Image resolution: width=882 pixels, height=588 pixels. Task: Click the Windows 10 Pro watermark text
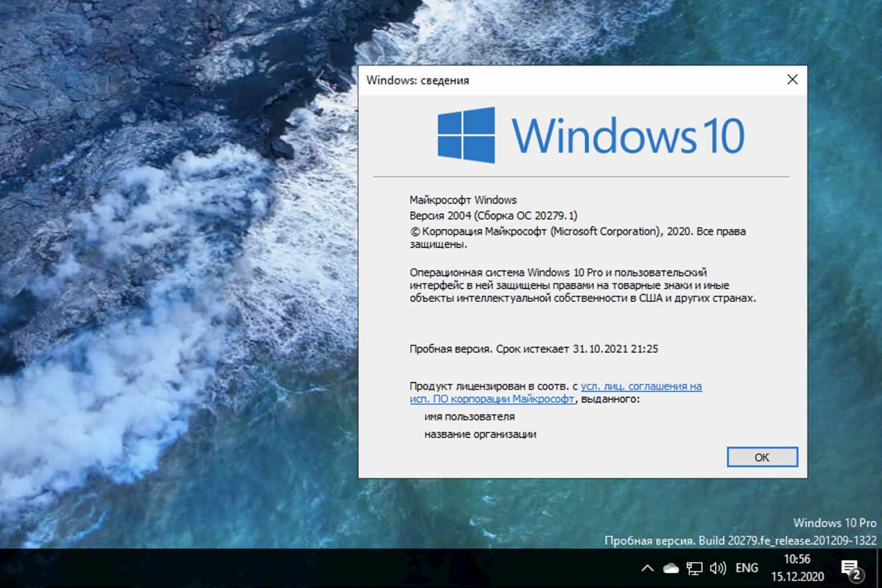(x=835, y=523)
